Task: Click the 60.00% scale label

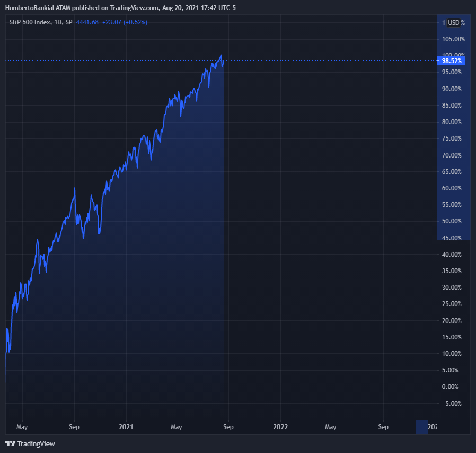Action: click(452, 188)
